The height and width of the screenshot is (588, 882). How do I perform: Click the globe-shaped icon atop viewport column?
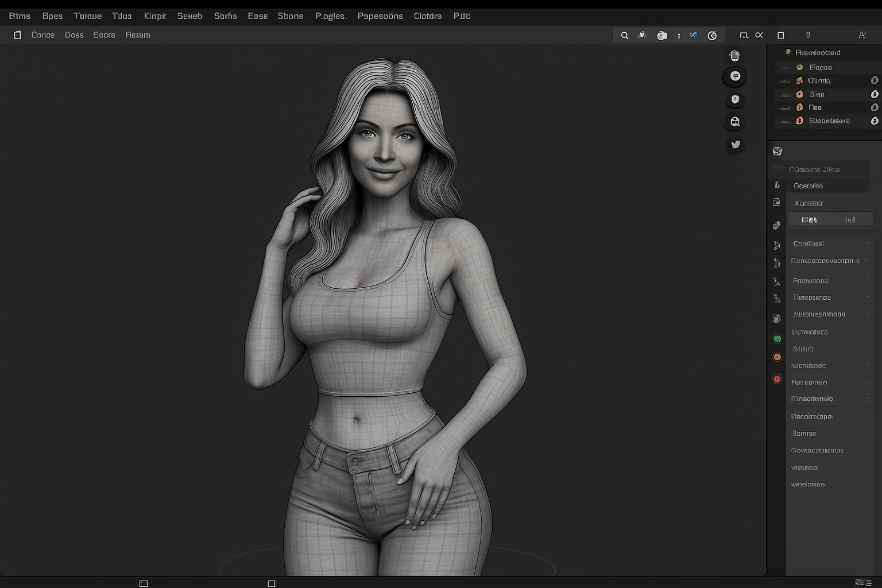pos(734,56)
